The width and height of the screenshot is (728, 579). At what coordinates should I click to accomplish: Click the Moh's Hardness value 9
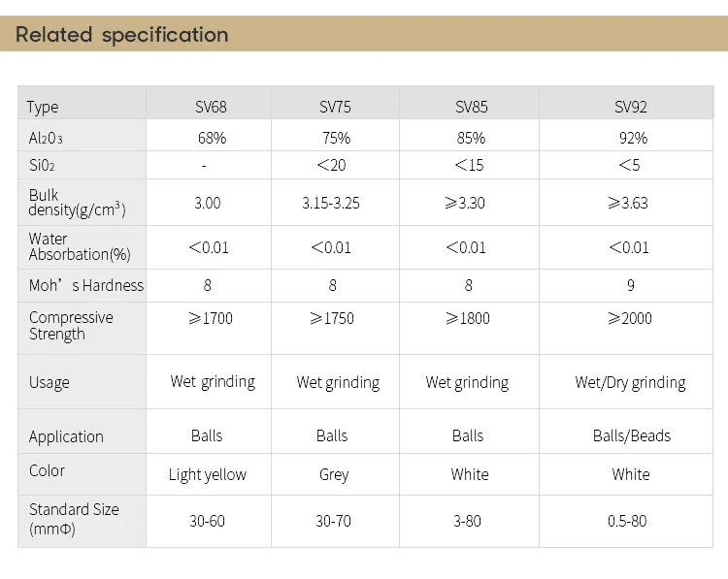coord(631,285)
